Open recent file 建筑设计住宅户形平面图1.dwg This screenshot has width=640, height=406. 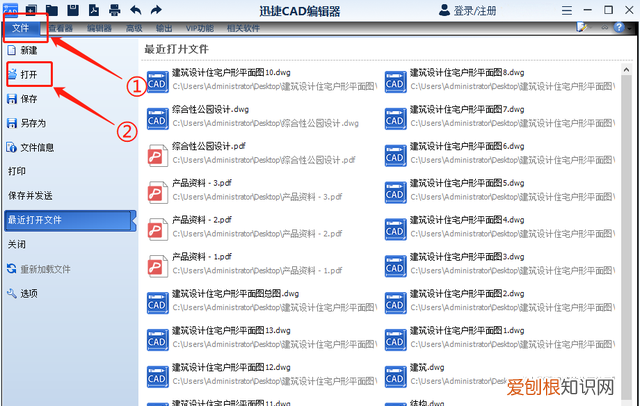[500, 337]
